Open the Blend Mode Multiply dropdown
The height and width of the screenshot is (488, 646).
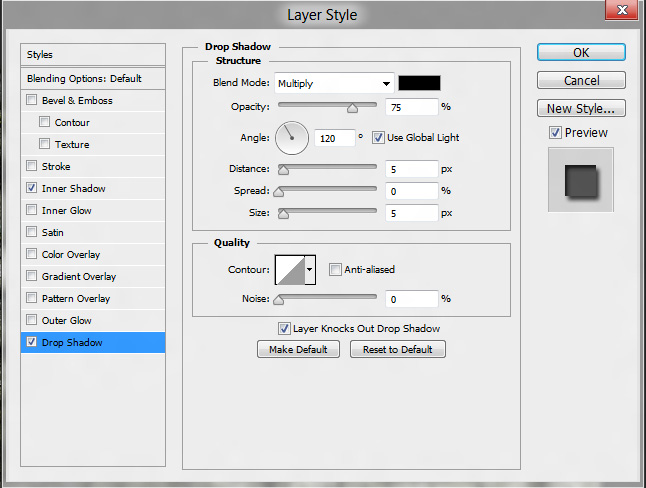(x=334, y=84)
